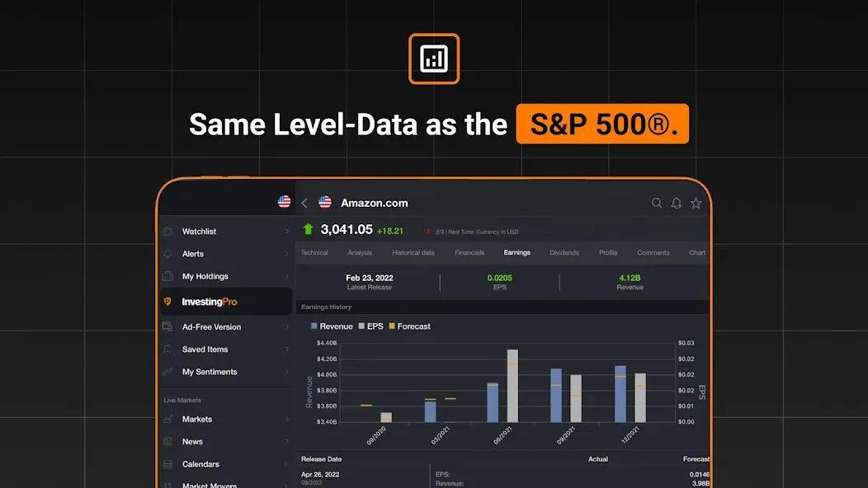This screenshot has width=868, height=488.
Task: Click the +18.21 change value
Action: click(389, 231)
